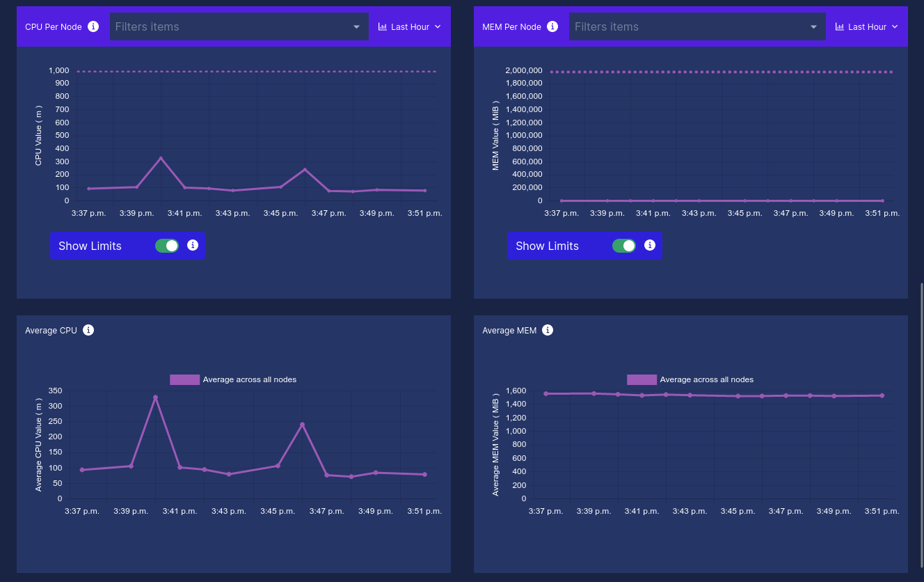
Task: Click the CPU Per Node panel title
Action: [54, 27]
